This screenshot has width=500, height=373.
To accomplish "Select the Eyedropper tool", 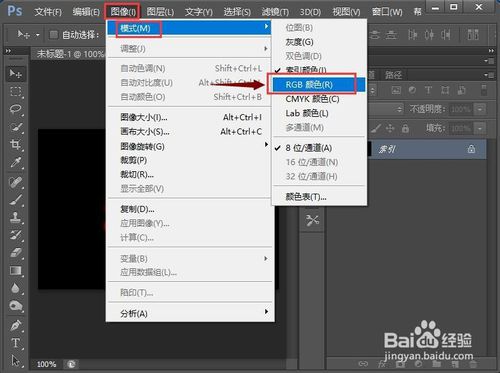I will coord(15,162).
